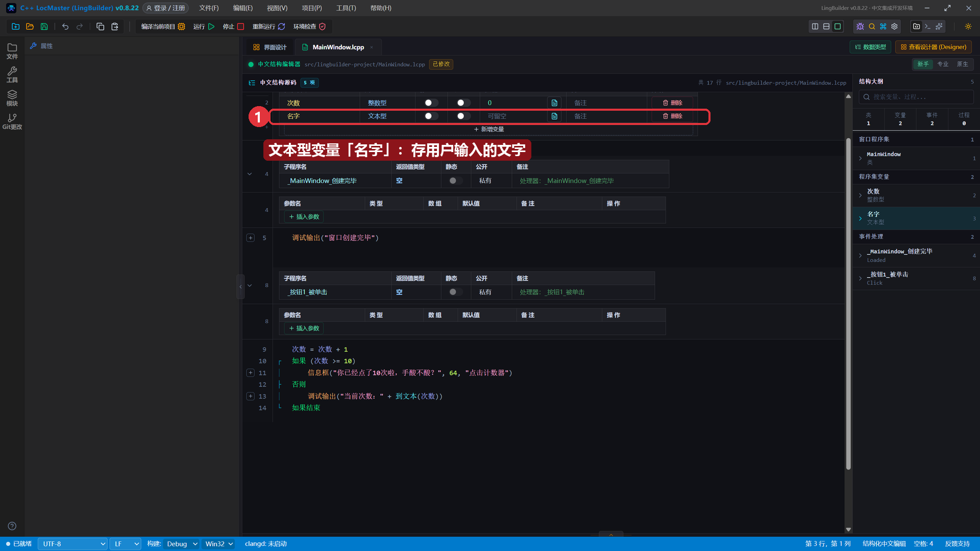Viewport: 980px width, 551px height.
Task: Click the 编译当前项目 button
Action: tap(163, 27)
